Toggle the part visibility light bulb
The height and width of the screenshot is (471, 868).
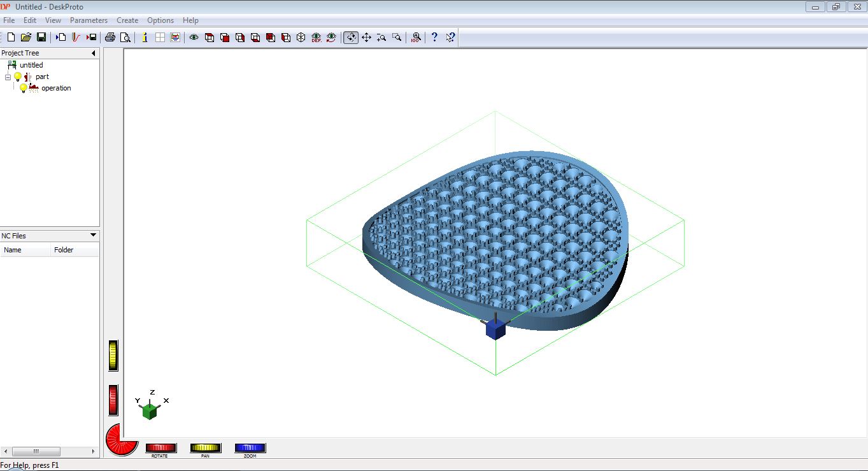(18, 76)
